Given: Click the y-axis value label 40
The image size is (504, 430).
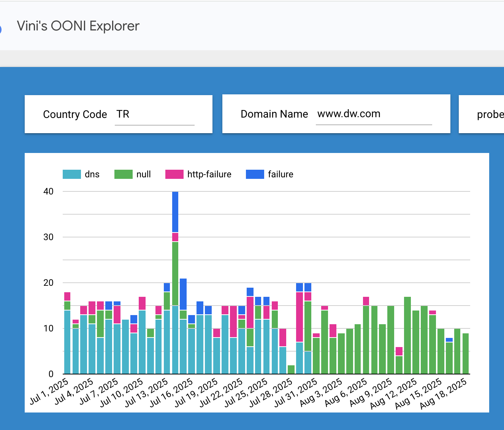Looking at the screenshot, I should coord(49,191).
